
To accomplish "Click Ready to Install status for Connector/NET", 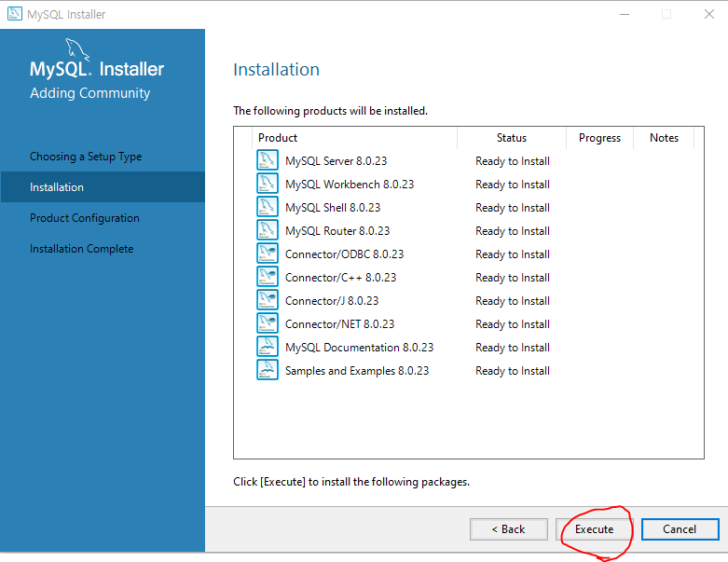I will [513, 324].
